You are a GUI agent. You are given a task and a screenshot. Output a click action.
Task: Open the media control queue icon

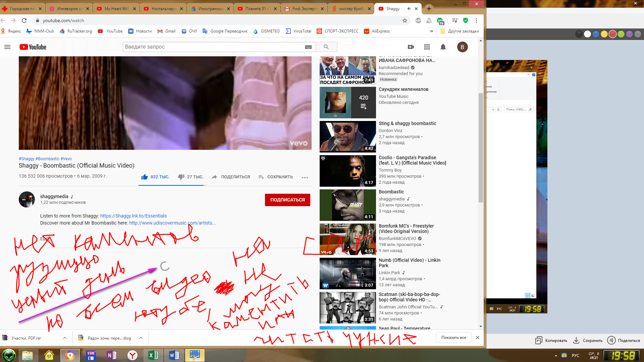click(454, 20)
